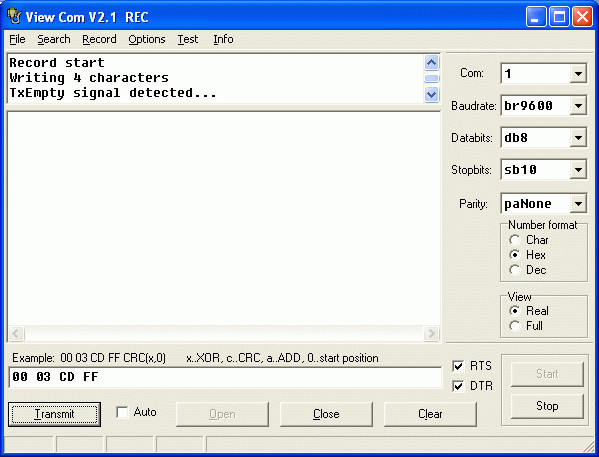599x457 pixels.
Task: Click the right arrow of horizontal scrollbar
Action: 431,334
